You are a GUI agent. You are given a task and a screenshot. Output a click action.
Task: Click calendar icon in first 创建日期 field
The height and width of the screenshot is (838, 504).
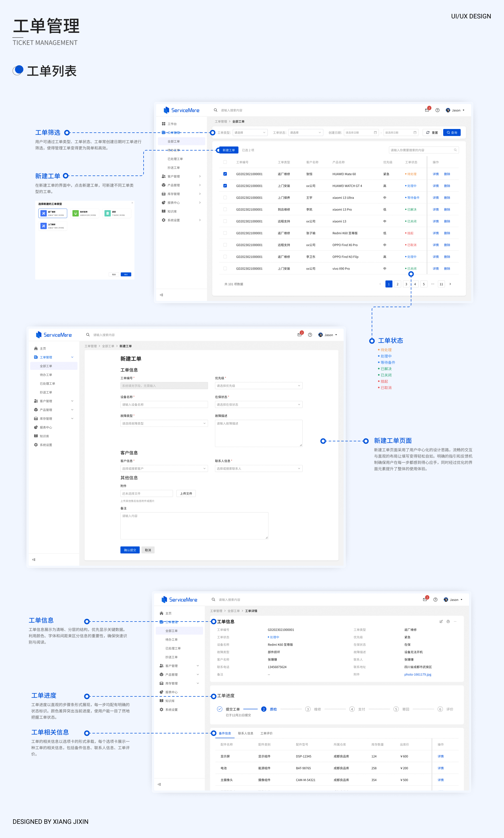[375, 133]
